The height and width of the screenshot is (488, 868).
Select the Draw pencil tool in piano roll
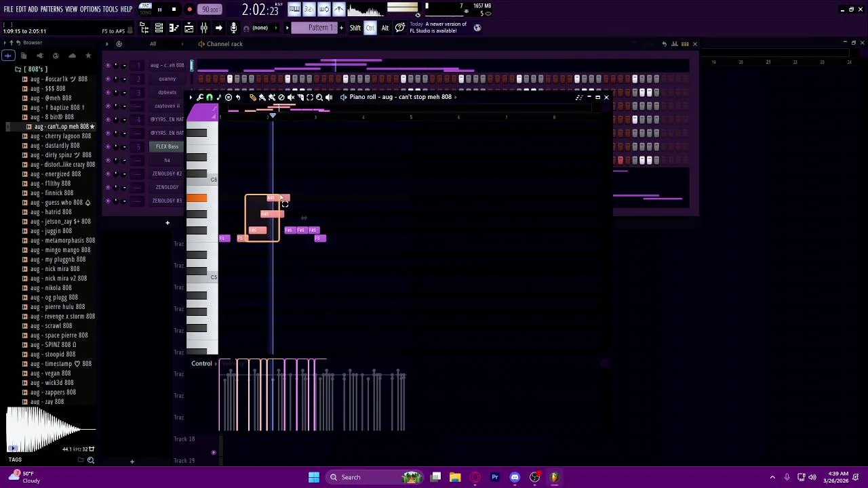pos(253,97)
